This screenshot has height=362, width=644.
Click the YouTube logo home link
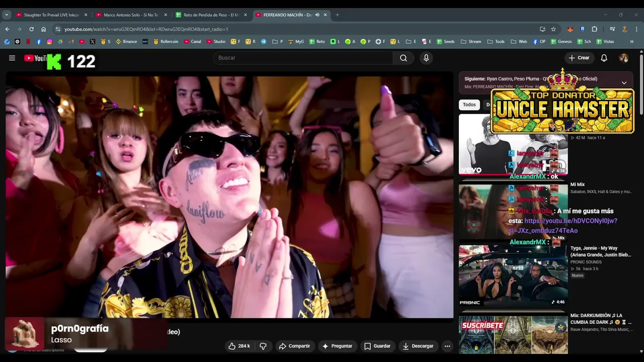click(x=35, y=58)
